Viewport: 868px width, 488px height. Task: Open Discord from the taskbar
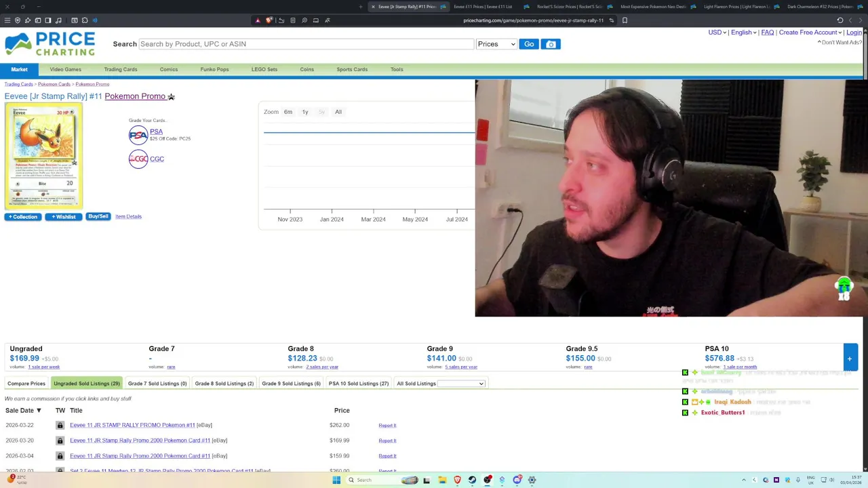(517, 480)
